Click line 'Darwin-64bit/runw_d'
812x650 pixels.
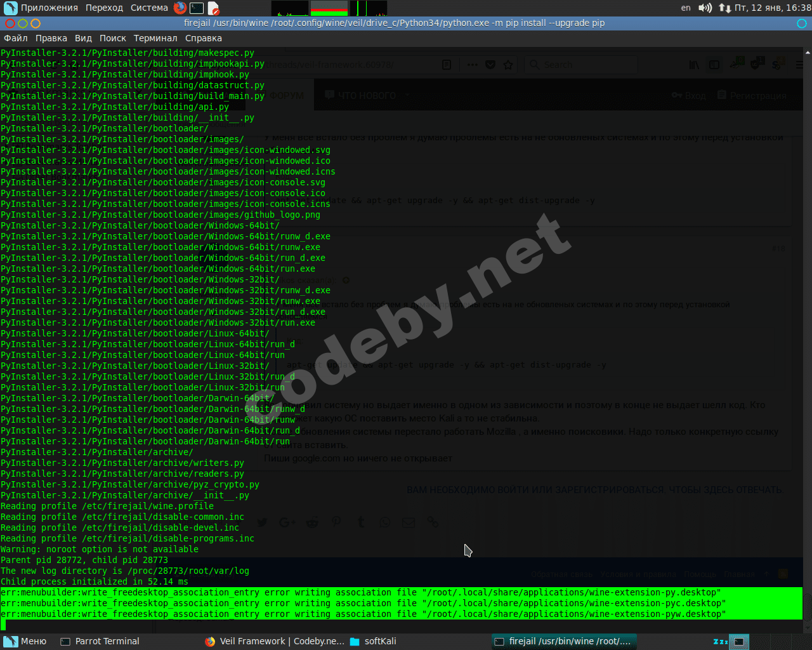point(153,409)
